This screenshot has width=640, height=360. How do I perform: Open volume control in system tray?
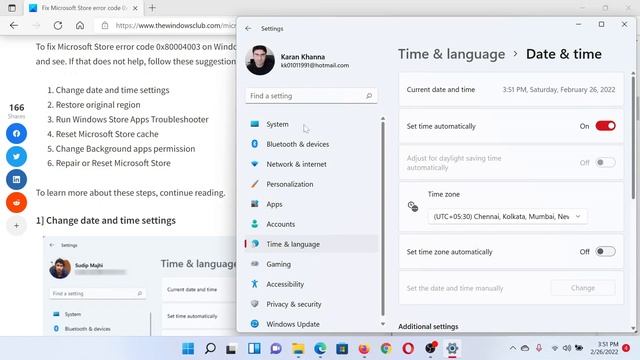(567, 348)
